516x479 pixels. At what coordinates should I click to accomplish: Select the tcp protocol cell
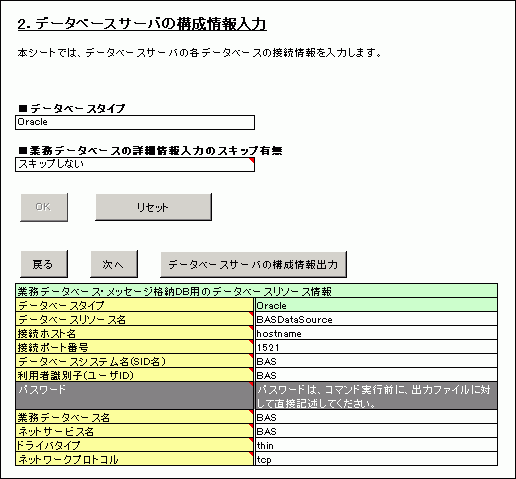coord(376,459)
